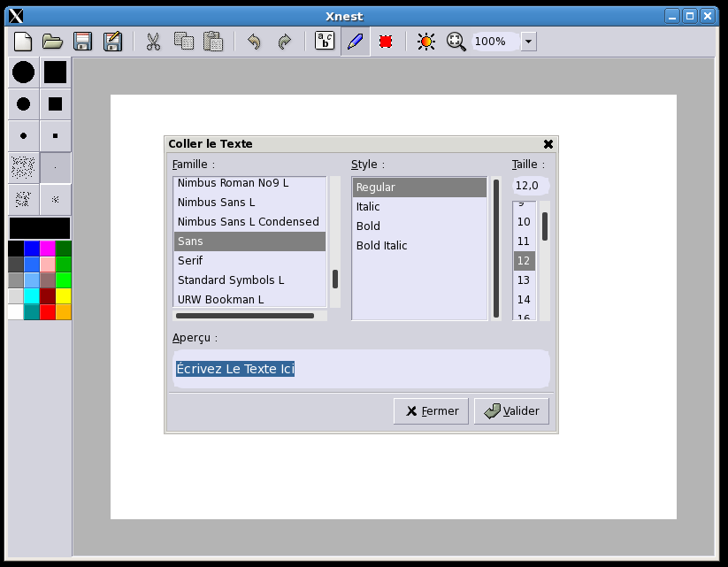728x567 pixels.
Task: Choose font size 14 from list
Action: (524, 300)
